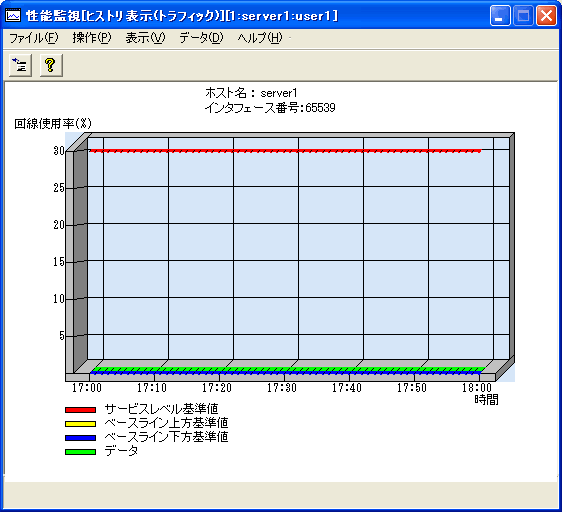Minimize the 性能監視 window
562x512 pixels.
point(500,16)
